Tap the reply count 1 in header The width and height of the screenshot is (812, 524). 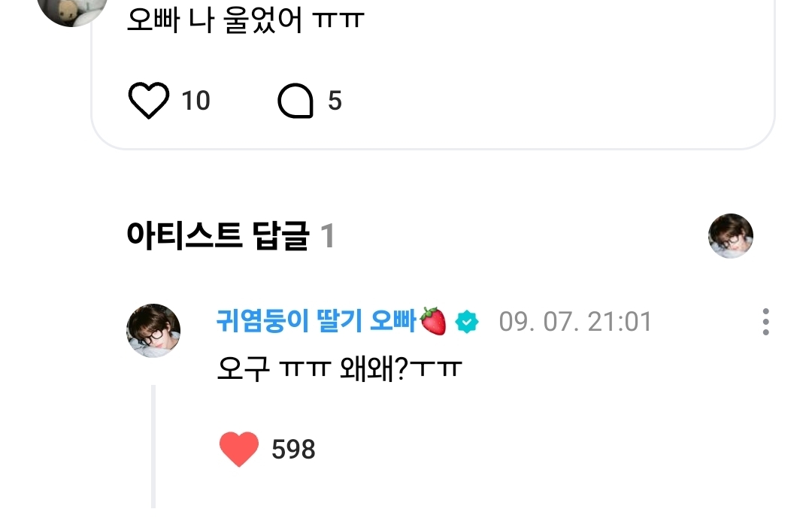click(327, 236)
